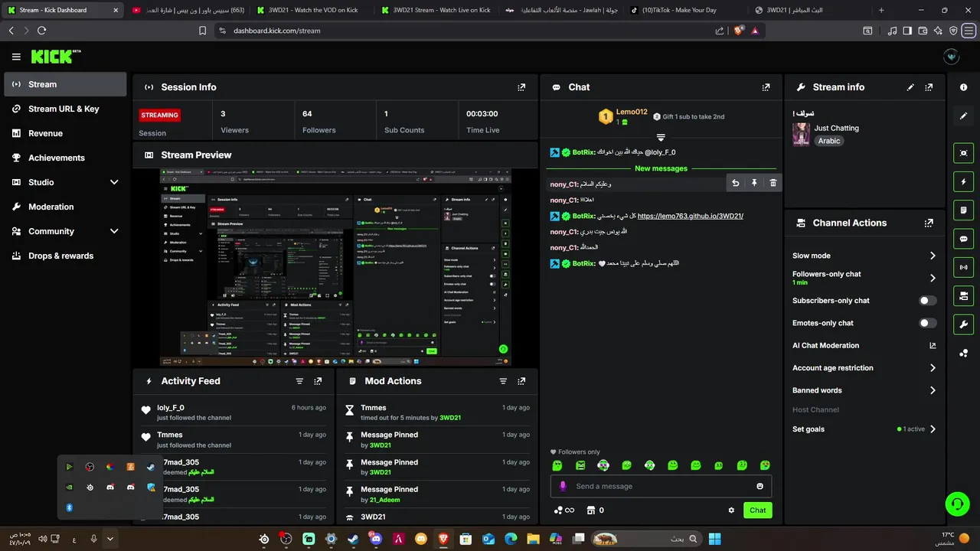The width and height of the screenshot is (980, 551).
Task: Pop out the Activity Feed panel
Action: pos(318,381)
